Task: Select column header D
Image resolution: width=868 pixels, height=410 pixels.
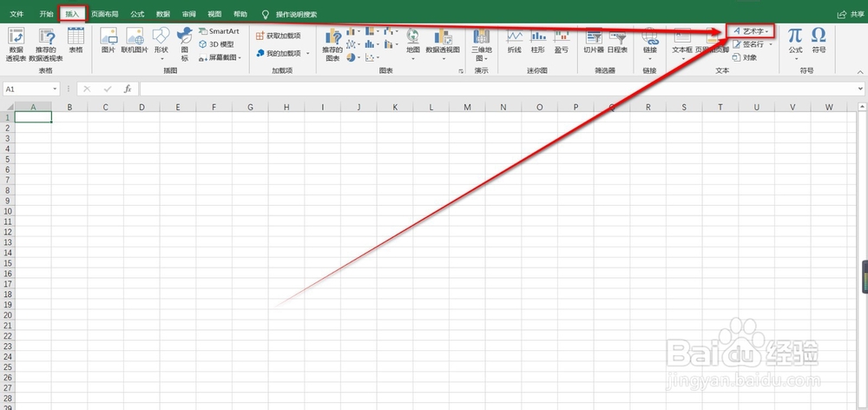Action: click(x=141, y=107)
